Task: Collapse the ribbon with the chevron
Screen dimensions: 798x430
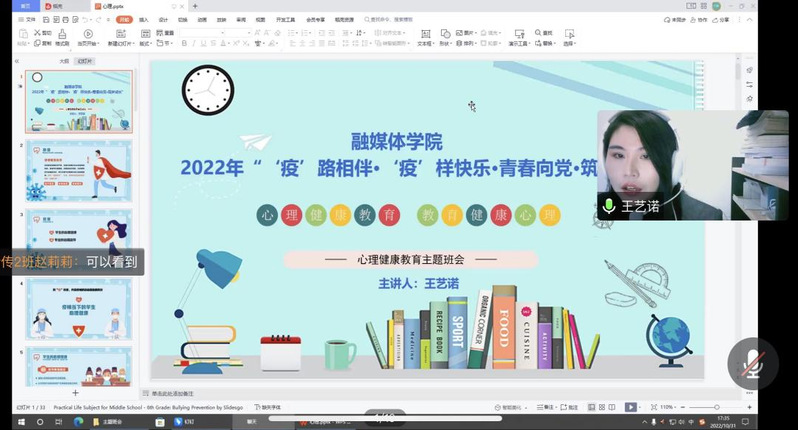Action: [x=749, y=20]
